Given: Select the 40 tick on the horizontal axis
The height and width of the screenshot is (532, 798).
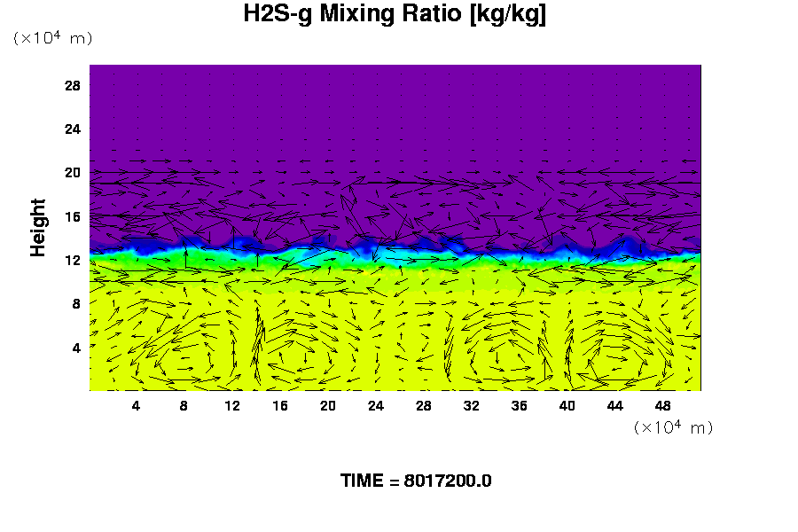Looking at the screenshot, I should point(567,405).
